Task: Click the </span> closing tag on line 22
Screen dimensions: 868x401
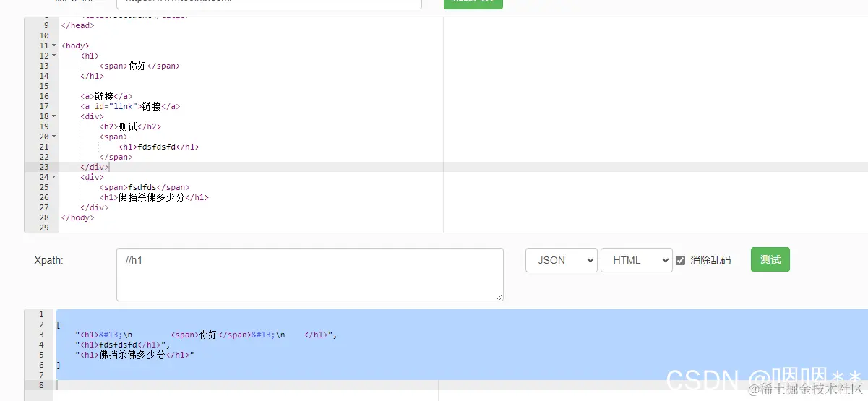Action: (116, 157)
